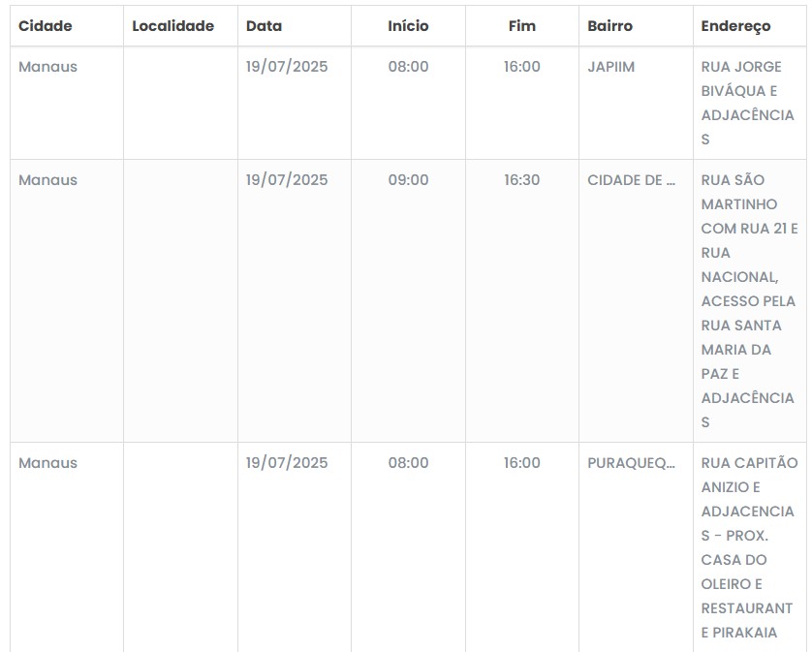The image size is (812, 652).
Task: Click the Bairro column header
Action: pyautogui.click(x=609, y=26)
